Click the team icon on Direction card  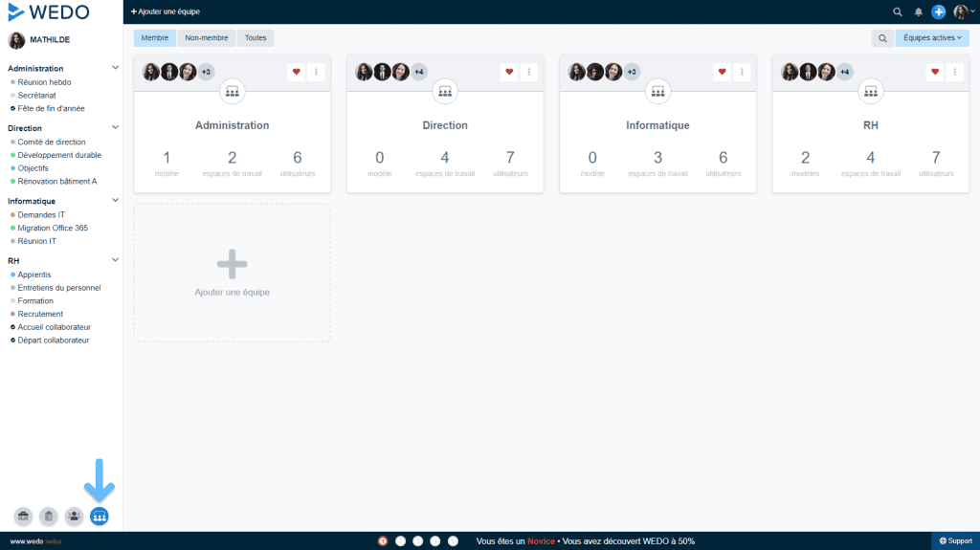pos(445,92)
